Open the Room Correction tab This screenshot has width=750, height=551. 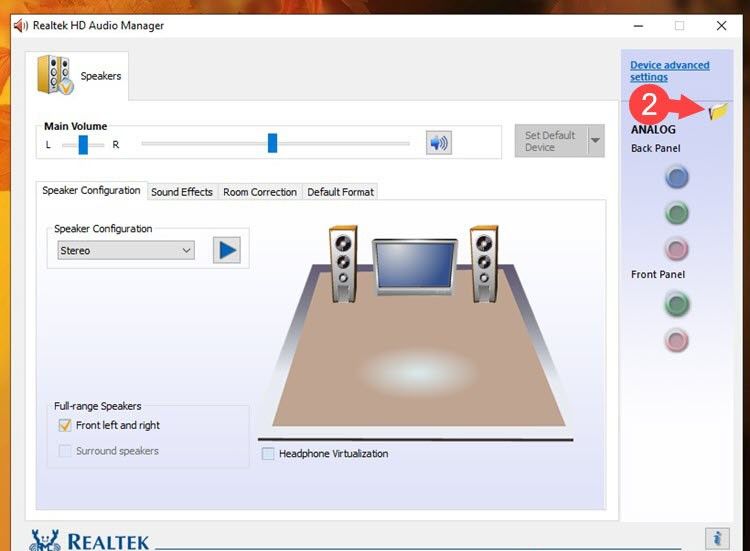tap(260, 192)
